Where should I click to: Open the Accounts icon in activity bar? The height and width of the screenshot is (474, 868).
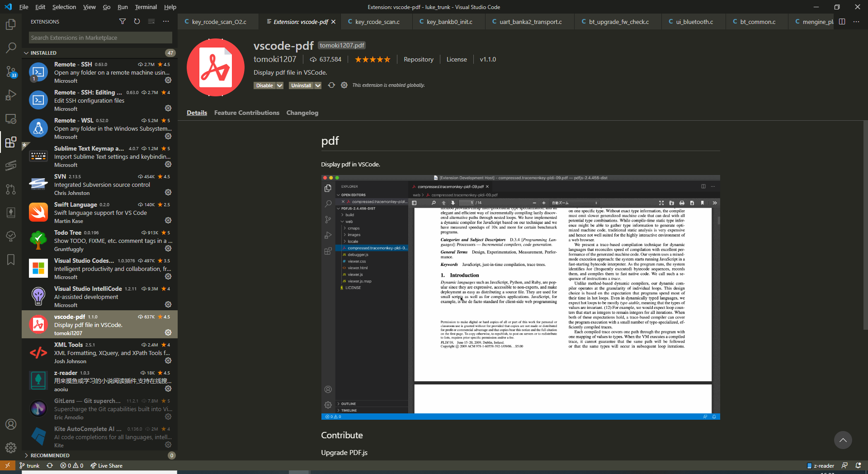click(11, 424)
